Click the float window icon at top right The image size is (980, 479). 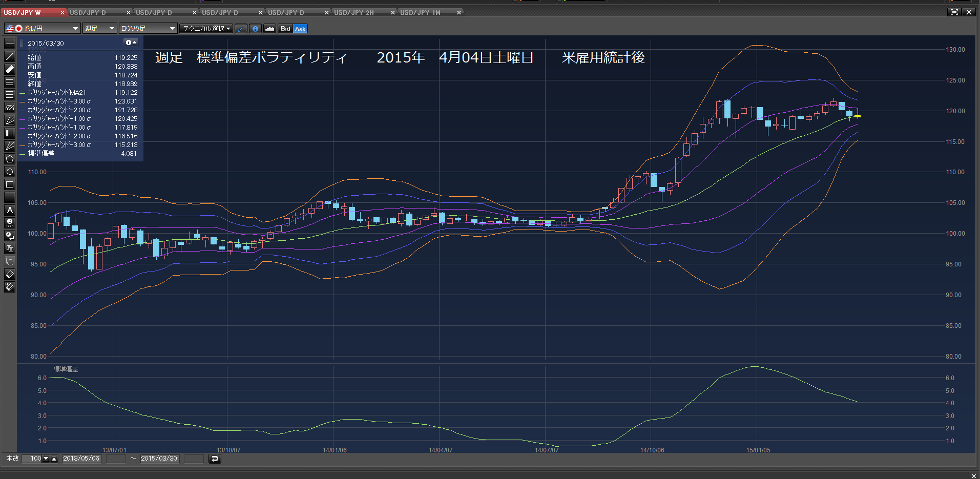(954, 12)
